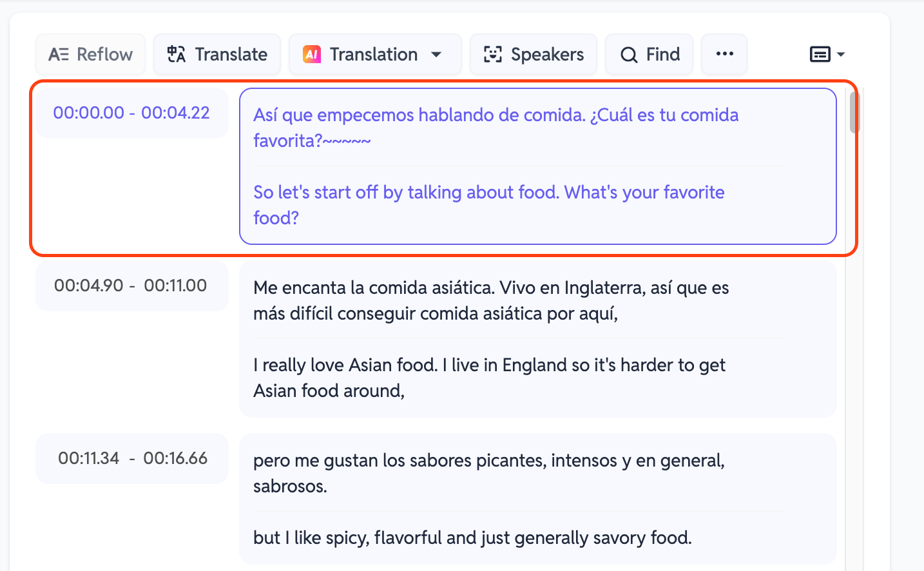Click the transcript vertical scrollbar thumb
The image size is (924, 571).
(x=854, y=112)
